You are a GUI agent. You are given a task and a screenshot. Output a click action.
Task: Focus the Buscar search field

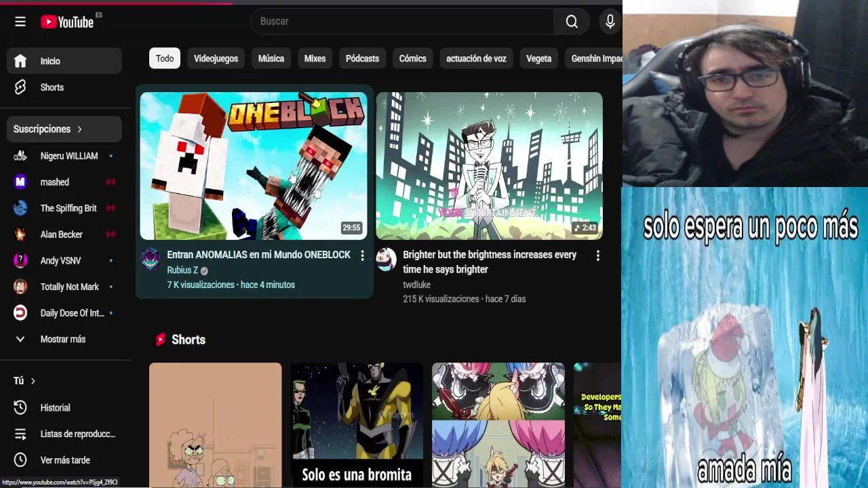pyautogui.click(x=402, y=22)
